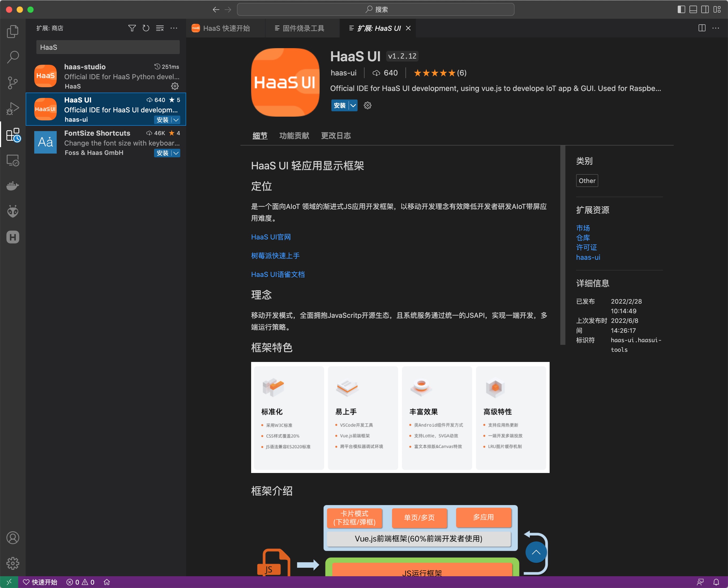This screenshot has width=728, height=588.
Task: Select the 细节 tab
Action: (x=260, y=135)
